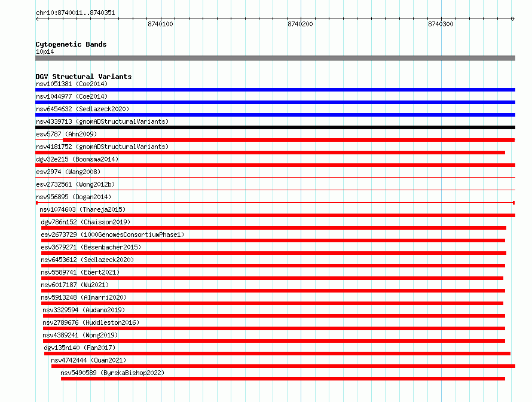The image size is (532, 402).
Task: Open nsv5490589 (ByrskaBishop2022) label
Action: click(112, 373)
